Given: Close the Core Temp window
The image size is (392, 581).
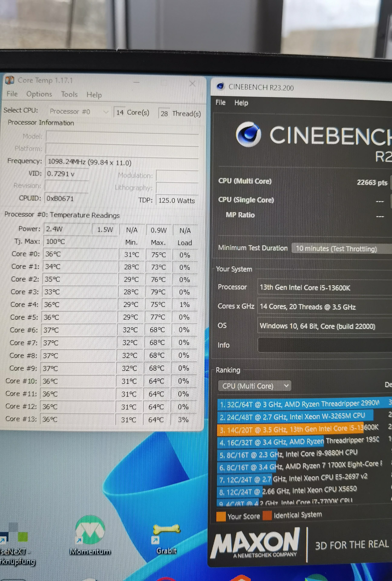Looking at the screenshot, I should click(192, 84).
